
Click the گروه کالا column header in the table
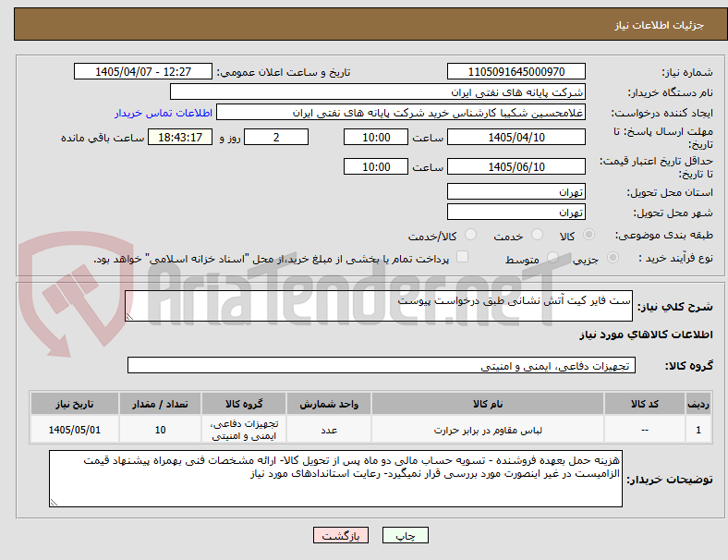click(x=244, y=404)
